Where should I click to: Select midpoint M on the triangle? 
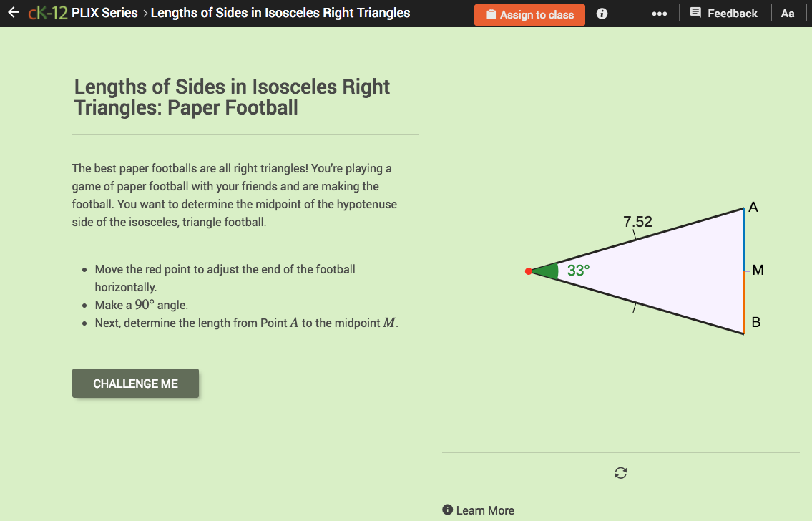point(744,270)
